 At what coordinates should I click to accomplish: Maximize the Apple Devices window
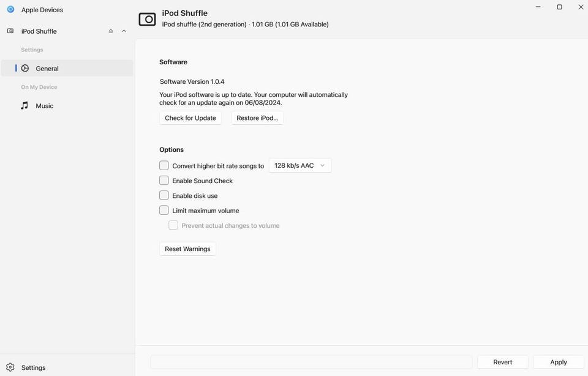pyautogui.click(x=559, y=7)
